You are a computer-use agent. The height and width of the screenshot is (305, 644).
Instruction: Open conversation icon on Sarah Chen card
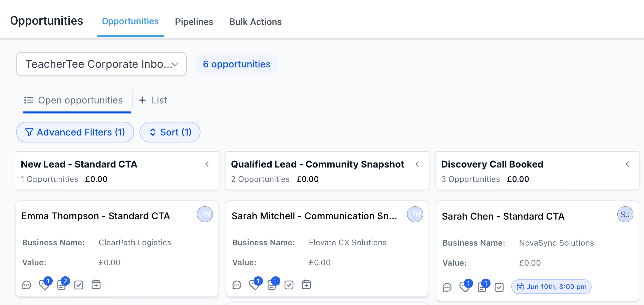pos(447,287)
